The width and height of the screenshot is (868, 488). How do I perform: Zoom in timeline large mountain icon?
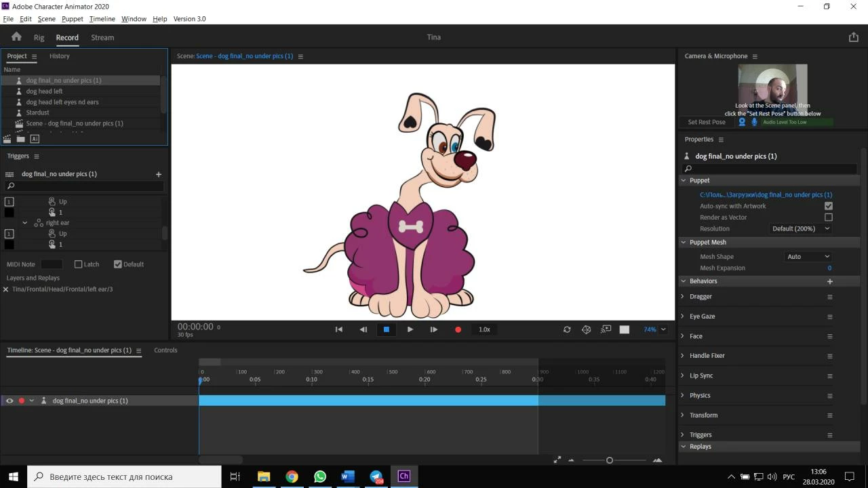(657, 460)
